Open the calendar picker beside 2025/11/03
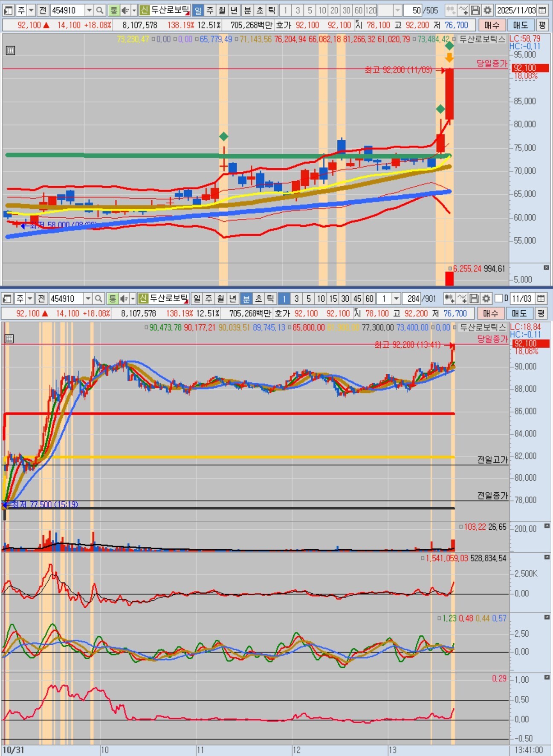The image size is (553, 756). pos(543,10)
